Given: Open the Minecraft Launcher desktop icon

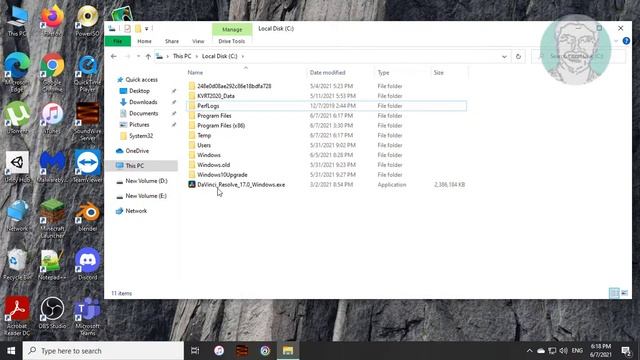Looking at the screenshot, I should [52, 218].
